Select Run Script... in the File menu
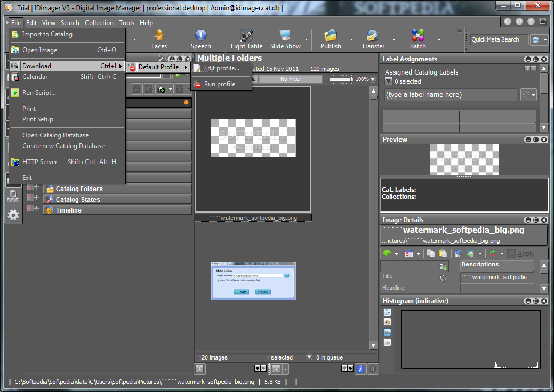This screenshot has width=554, height=392. click(x=67, y=93)
